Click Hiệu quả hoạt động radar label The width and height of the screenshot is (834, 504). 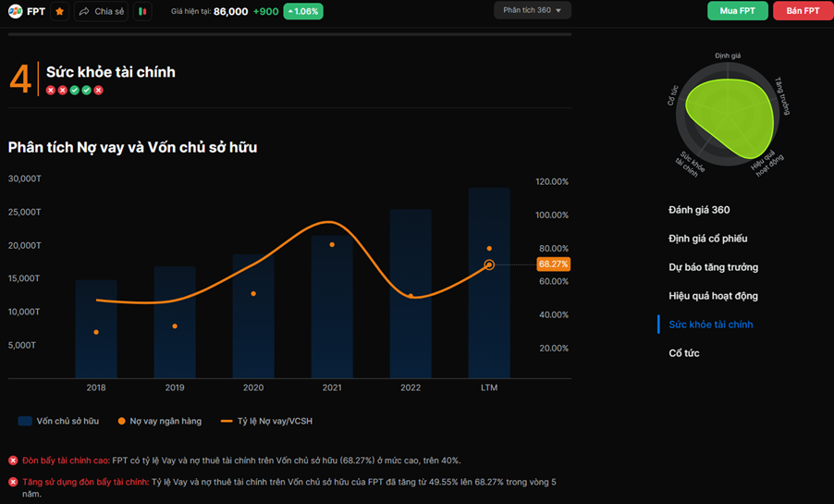(767, 163)
